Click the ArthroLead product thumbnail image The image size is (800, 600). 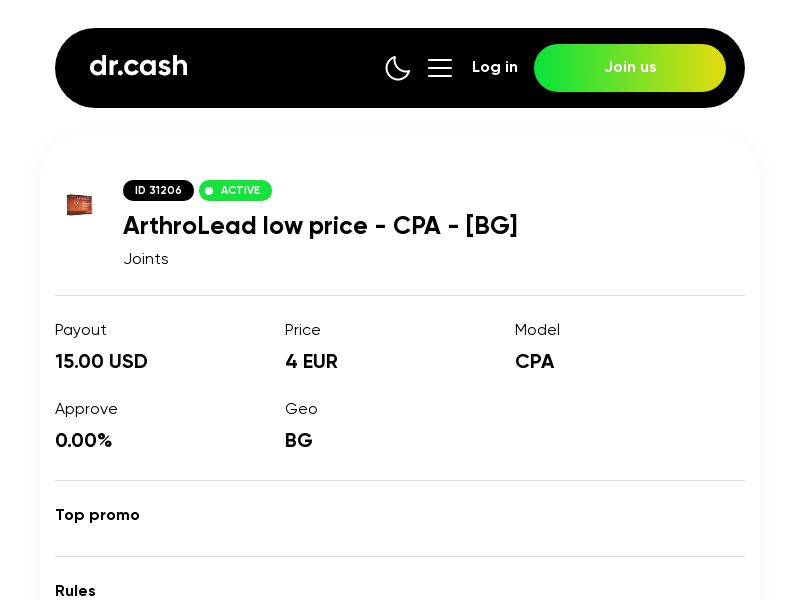[80, 205]
